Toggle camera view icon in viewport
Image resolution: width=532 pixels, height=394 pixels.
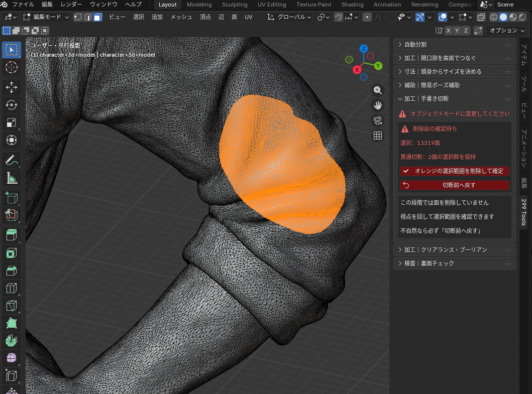[378, 120]
